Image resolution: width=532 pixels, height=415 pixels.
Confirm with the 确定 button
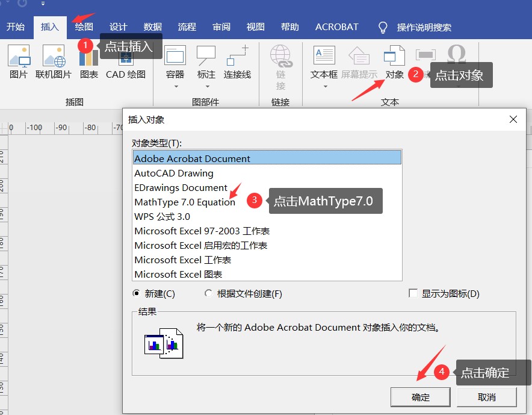click(420, 396)
